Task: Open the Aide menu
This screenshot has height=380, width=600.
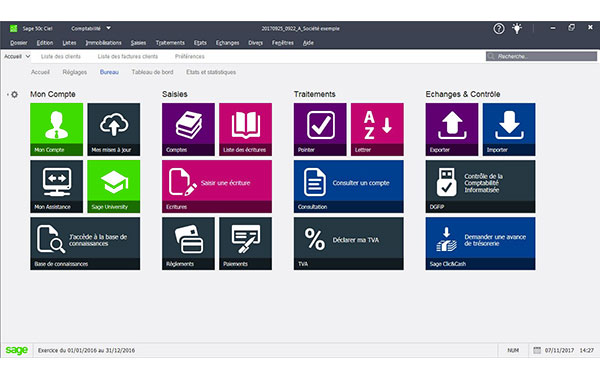Action: pyautogui.click(x=308, y=43)
